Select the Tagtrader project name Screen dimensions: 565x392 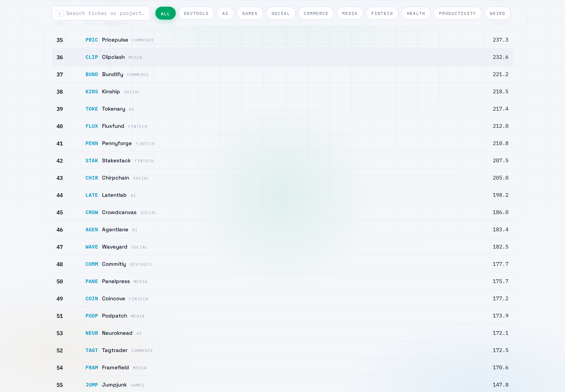coord(115,350)
